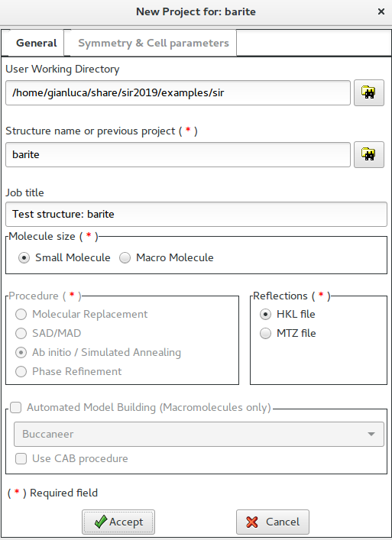Viewport: 392px width, 540px height.
Task: Focus the User Working Directory path field
Action: tap(178, 93)
